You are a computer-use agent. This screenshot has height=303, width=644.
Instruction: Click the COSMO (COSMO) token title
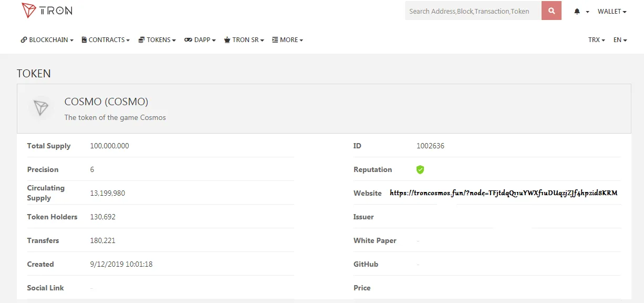pos(106,102)
